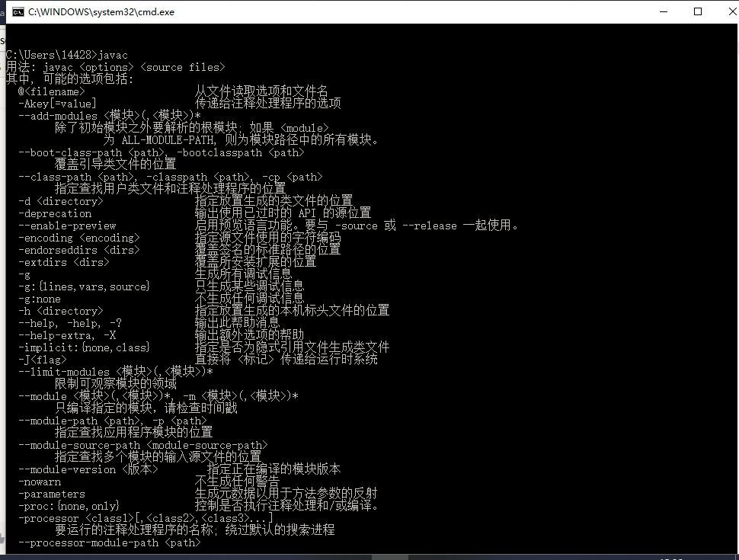
Task: Click the -extdirs <dirs> option
Action: [64, 263]
